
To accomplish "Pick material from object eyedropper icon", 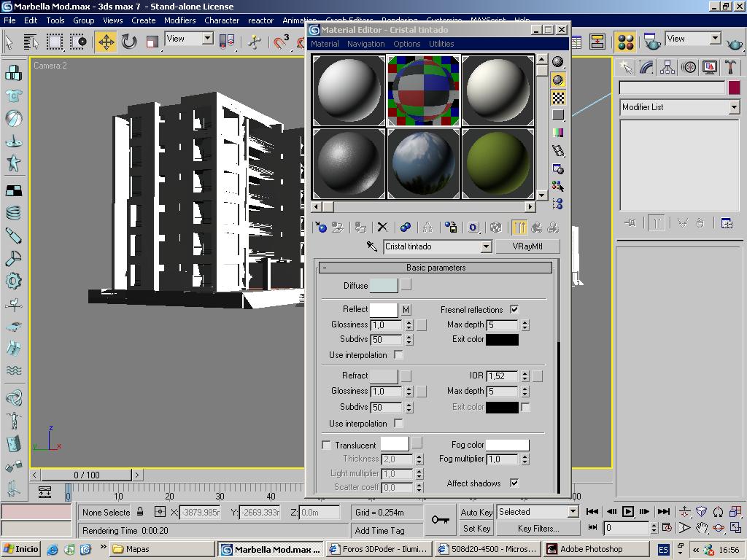I will (x=371, y=246).
